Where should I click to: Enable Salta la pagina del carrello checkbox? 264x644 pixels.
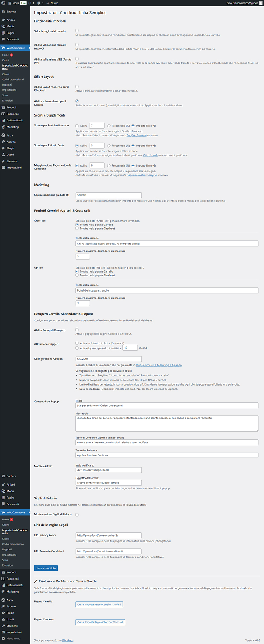pos(77,31)
